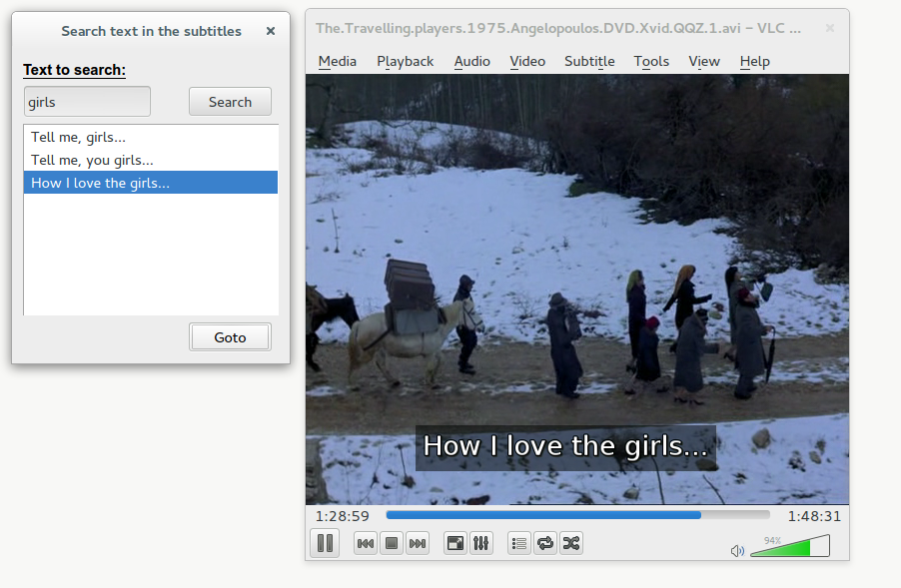Click the video display area
Viewport: 901px width, 588px height.
pyautogui.click(x=577, y=290)
